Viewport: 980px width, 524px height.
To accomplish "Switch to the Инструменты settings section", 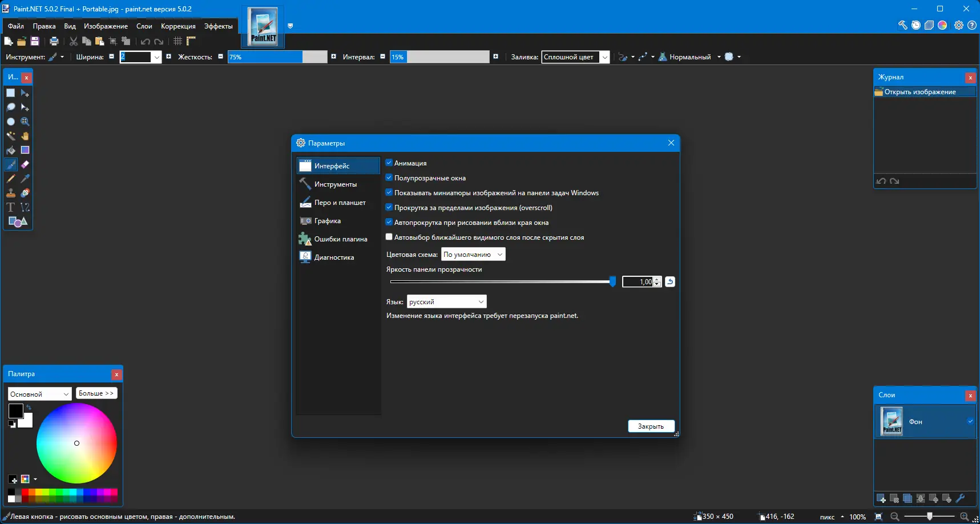I will (x=338, y=184).
